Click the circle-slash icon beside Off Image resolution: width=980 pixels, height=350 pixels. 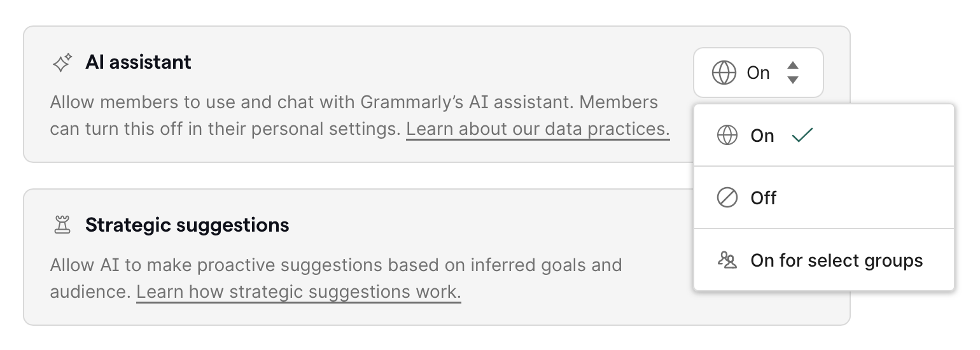(727, 198)
